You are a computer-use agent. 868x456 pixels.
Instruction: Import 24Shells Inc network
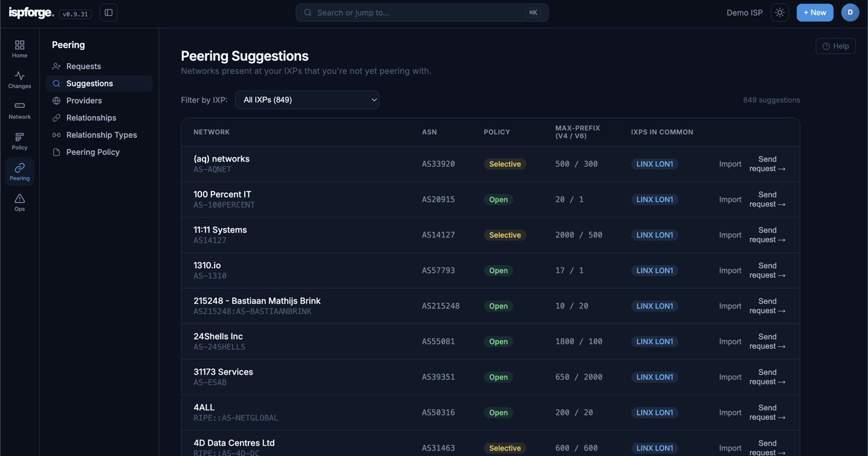click(730, 342)
